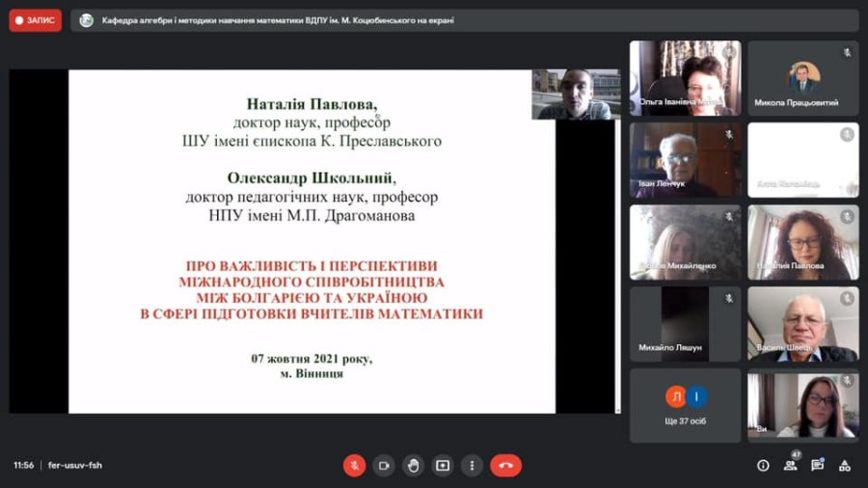Click slide line В СФЕРІ ПІДГОТОВКИ ВЧИТЕЛІВ МАТЕМАТИКИ
The width and height of the screenshot is (868, 488).
pos(312,313)
